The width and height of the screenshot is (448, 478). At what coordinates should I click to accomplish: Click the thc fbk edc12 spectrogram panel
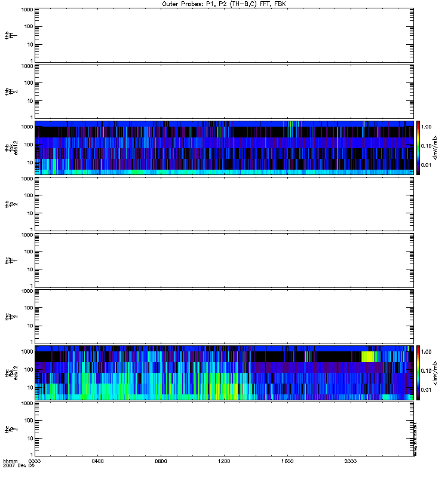(x=224, y=373)
